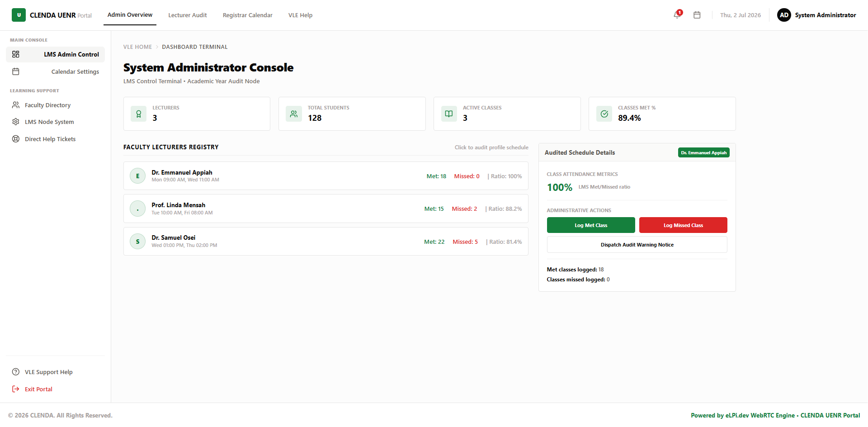Image resolution: width=868 pixels, height=427 pixels.
Task: Click 'Missed: 0' in Appiah's row
Action: pyautogui.click(x=467, y=176)
